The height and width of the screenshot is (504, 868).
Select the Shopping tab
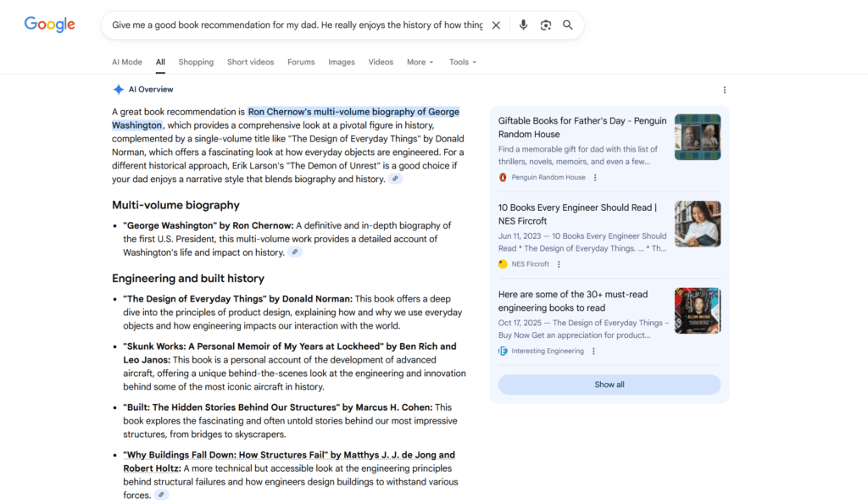pos(196,62)
